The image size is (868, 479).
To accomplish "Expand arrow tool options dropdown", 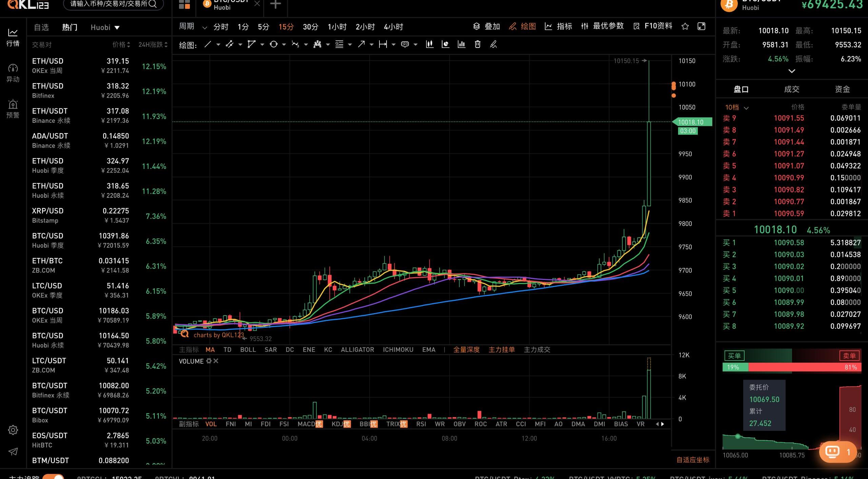I will [371, 44].
